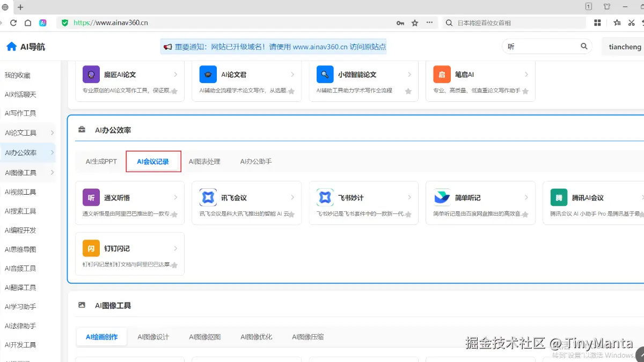Select the 讯飞会议 icon
The height and width of the screenshot is (362, 644).
(208, 197)
